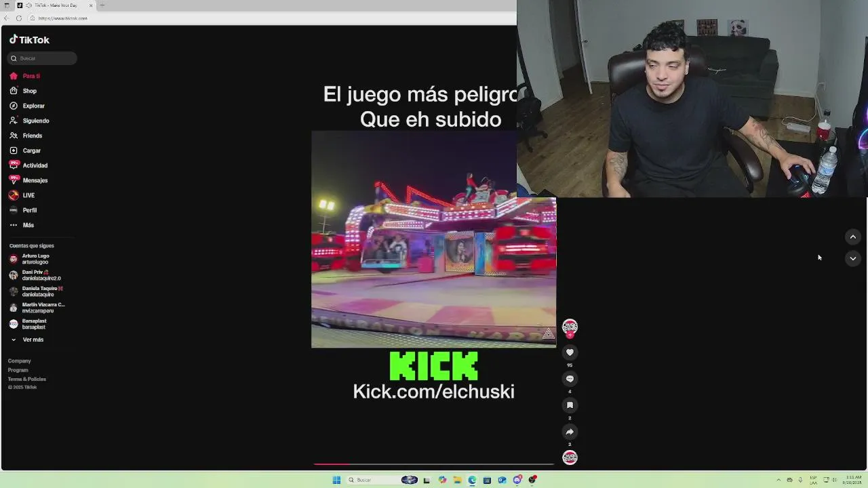The height and width of the screenshot is (488, 868).
Task: Click the browser address bar URL
Action: coord(63,18)
